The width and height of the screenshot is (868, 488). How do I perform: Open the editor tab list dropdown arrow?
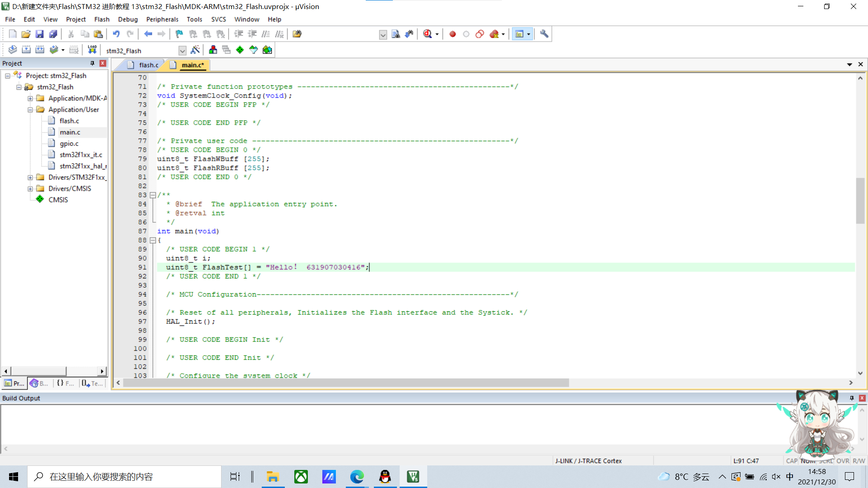(x=849, y=65)
